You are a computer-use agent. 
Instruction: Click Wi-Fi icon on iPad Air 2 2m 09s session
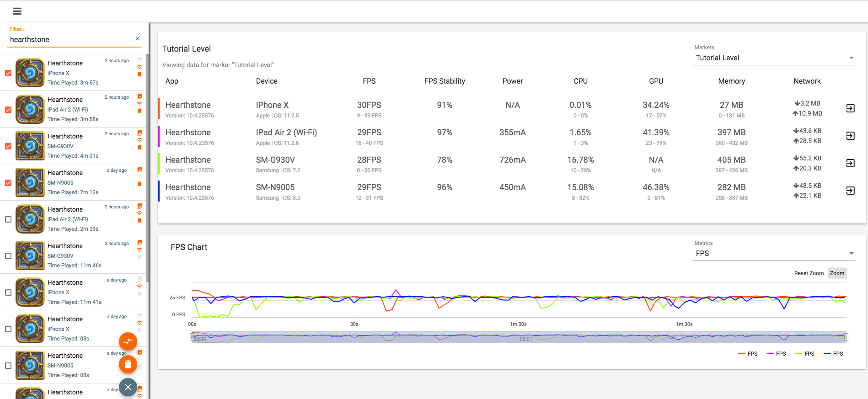pos(139,213)
